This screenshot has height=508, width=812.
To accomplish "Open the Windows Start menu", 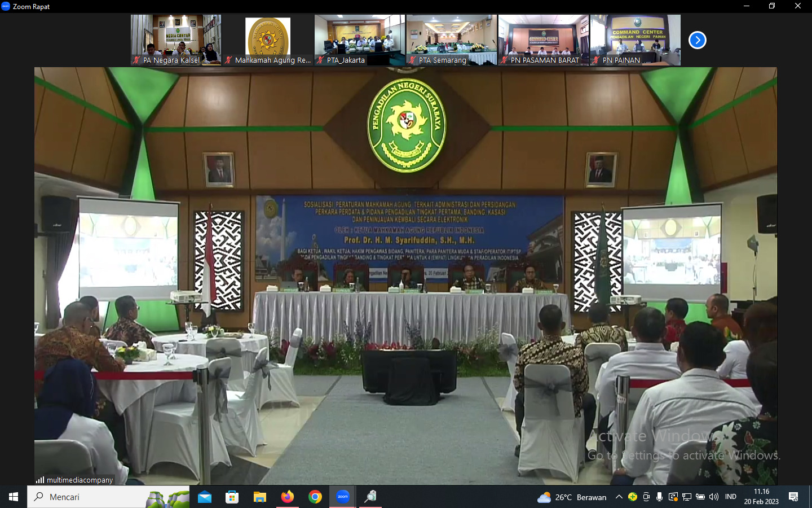I will [x=14, y=497].
